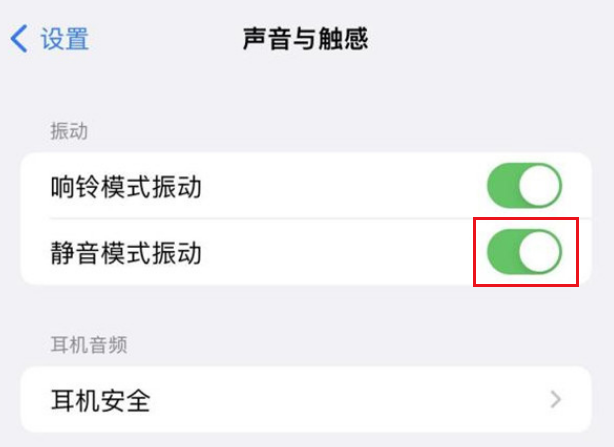Image resolution: width=614 pixels, height=447 pixels.
Task: Tap the blue back chevron icon
Action: pos(19,39)
